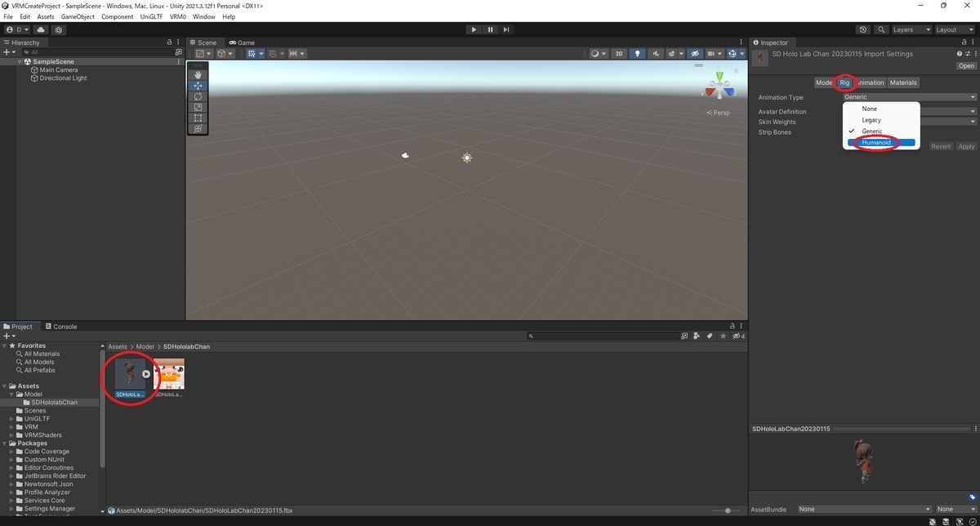The width and height of the screenshot is (980, 526).
Task: Open the Hierarchy create plus button
Action: [8, 52]
